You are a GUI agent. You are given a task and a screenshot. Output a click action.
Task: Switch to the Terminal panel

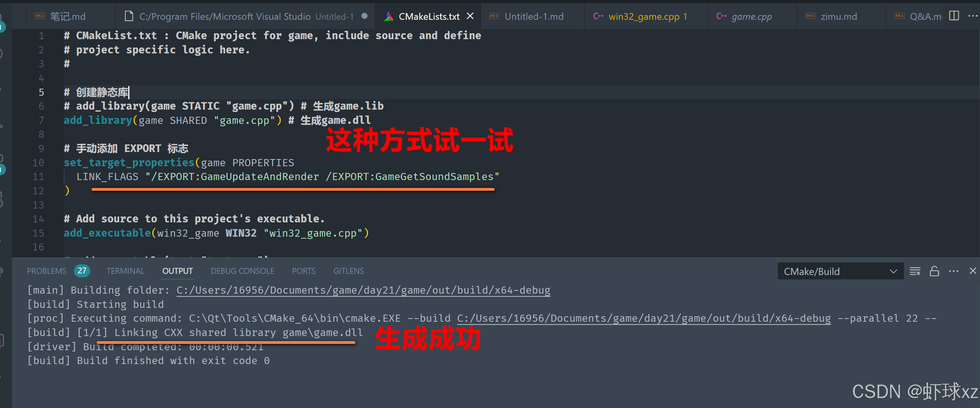(x=125, y=271)
